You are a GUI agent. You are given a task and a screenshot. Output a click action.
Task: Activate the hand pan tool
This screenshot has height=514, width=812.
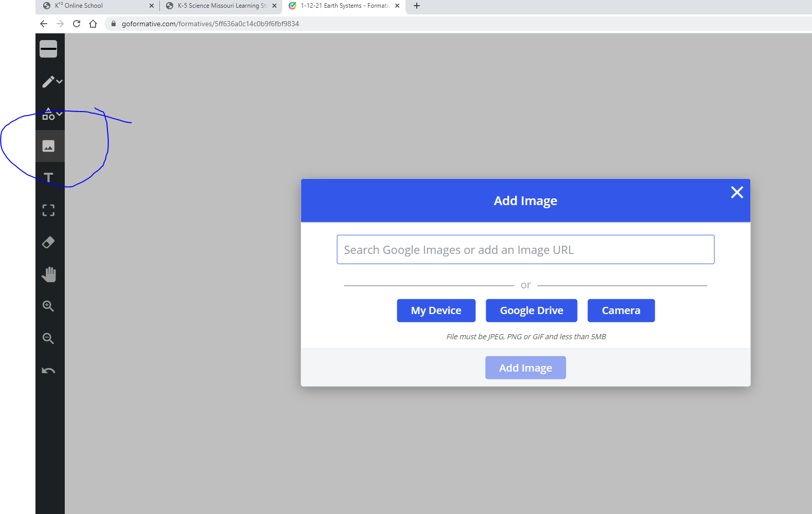[48, 274]
